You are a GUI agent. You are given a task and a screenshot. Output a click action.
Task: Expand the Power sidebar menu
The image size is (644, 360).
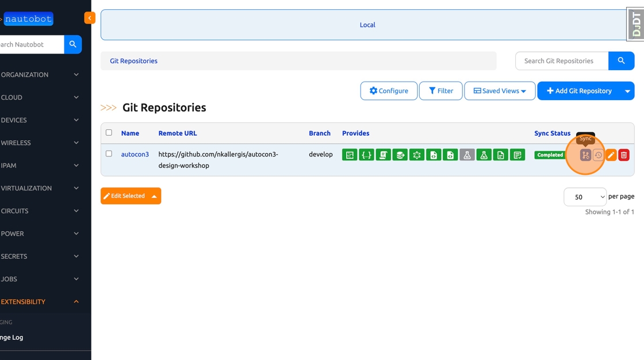point(40,233)
